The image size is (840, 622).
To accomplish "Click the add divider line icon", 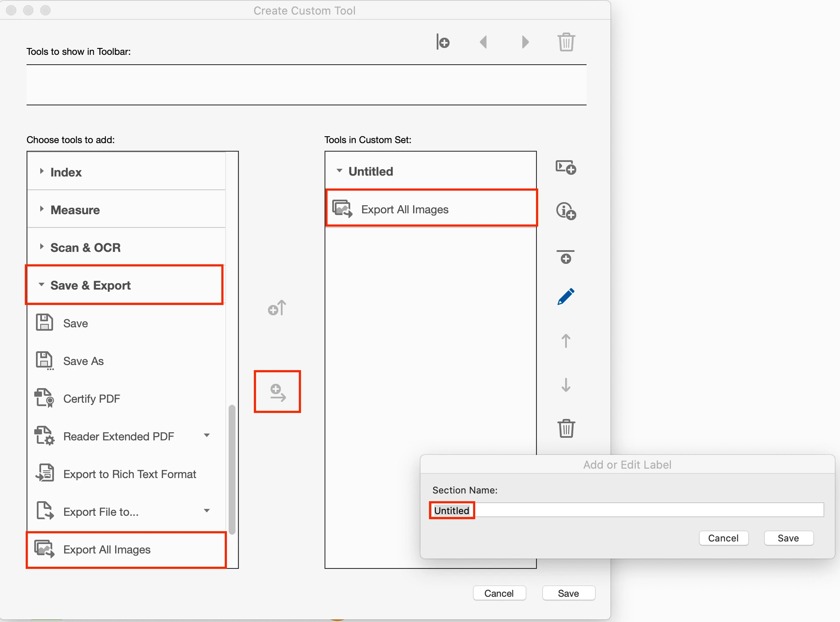I will [566, 257].
